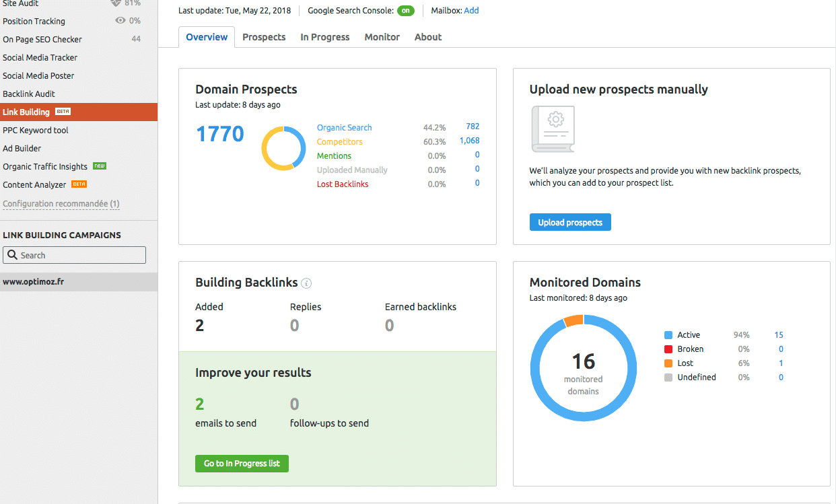Click the campaign search input field
This screenshot has width=836, height=504.
[x=74, y=255]
